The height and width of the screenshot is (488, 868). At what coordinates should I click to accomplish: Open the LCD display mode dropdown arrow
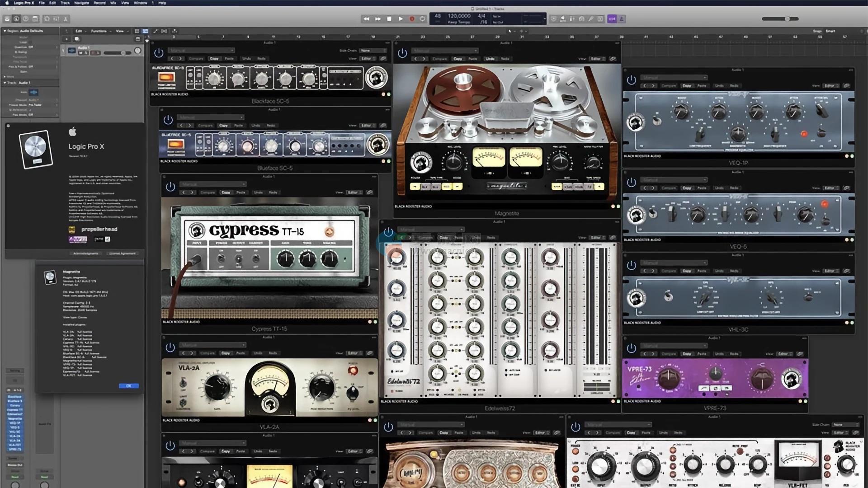[x=544, y=19]
